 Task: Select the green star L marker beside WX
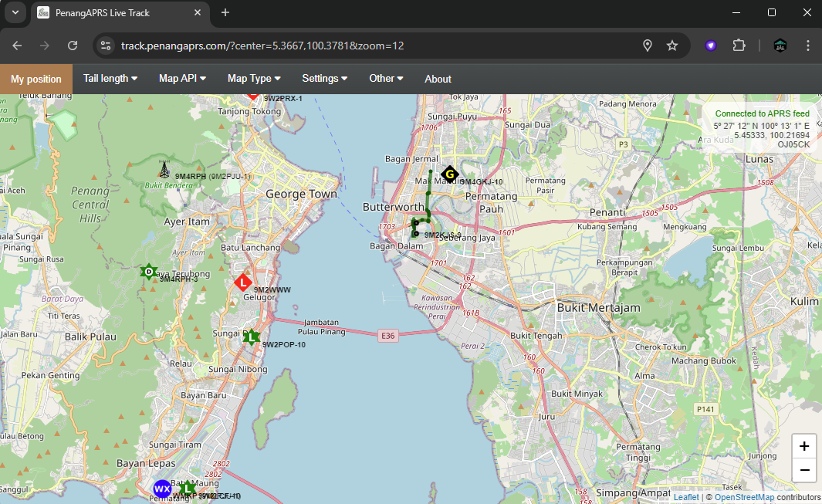187,489
